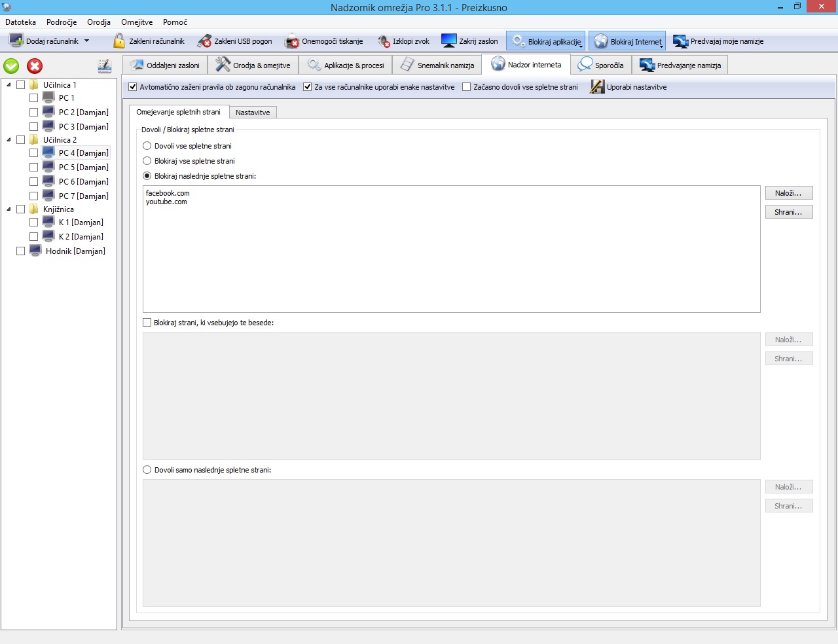
Task: Click the Zakrij zaslon monitor icon
Action: (448, 41)
